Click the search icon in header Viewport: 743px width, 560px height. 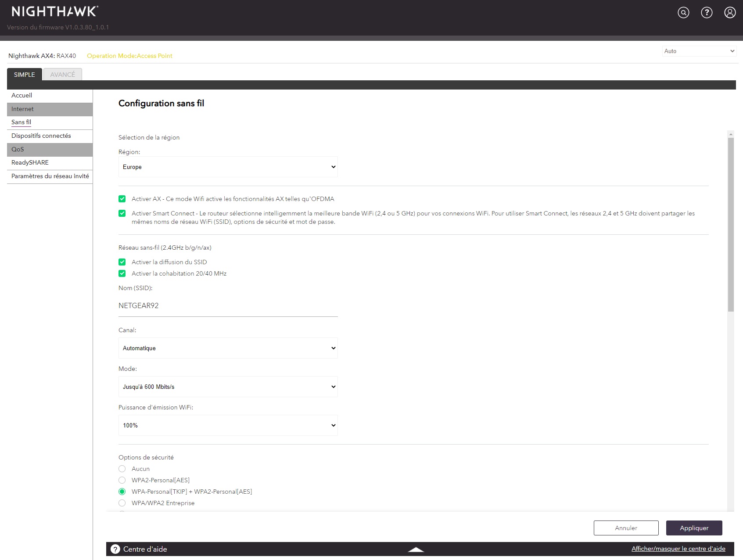pyautogui.click(x=683, y=13)
